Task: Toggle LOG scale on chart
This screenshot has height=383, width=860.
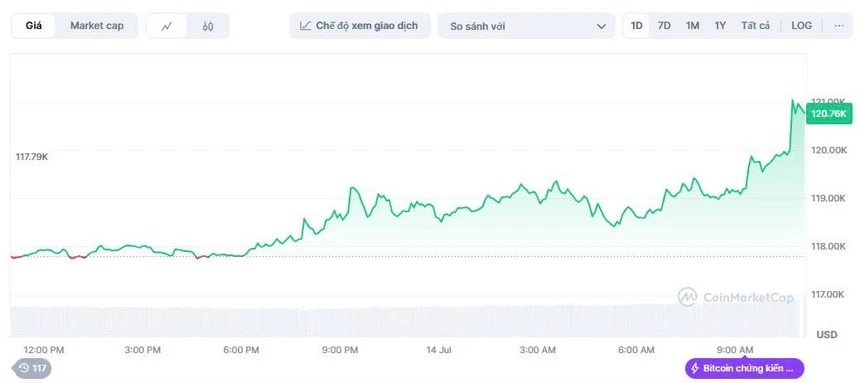Action: [x=801, y=25]
